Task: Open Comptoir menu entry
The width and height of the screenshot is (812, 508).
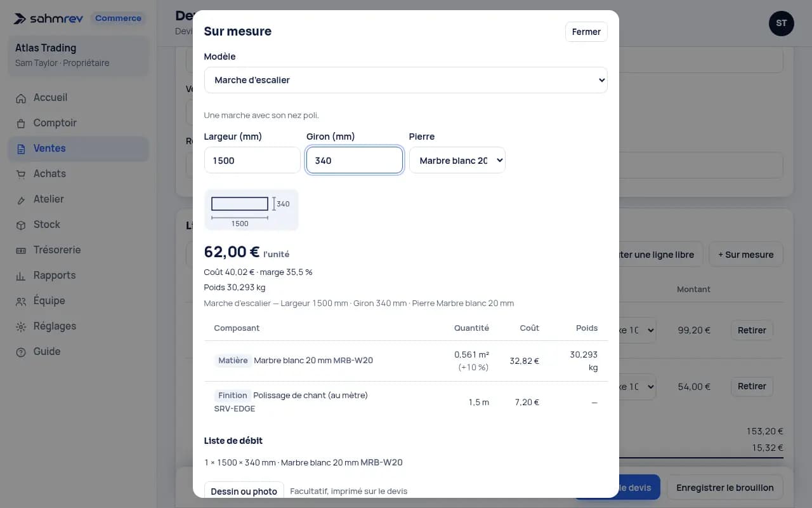Action: click(x=78, y=123)
